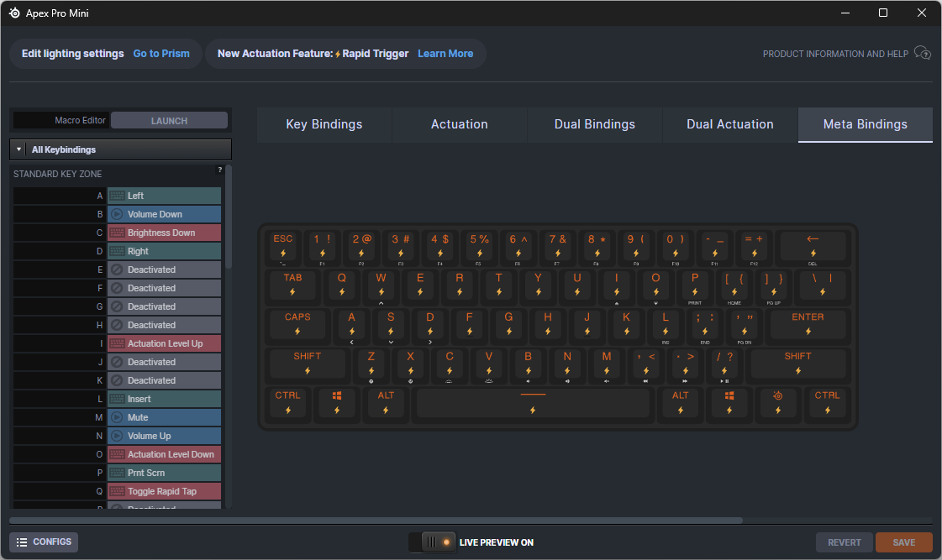
Task: Click the M key on keyboard
Action: pyautogui.click(x=607, y=364)
